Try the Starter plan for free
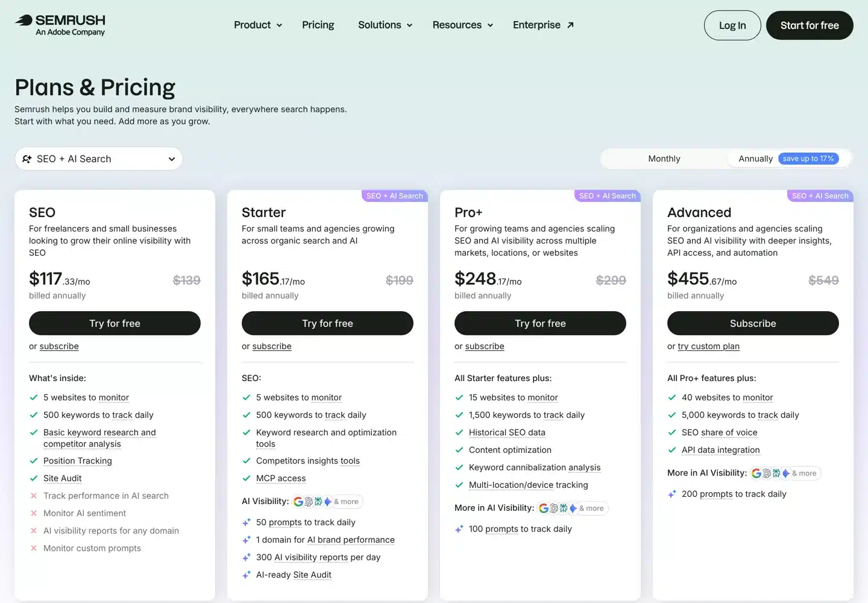 click(327, 323)
